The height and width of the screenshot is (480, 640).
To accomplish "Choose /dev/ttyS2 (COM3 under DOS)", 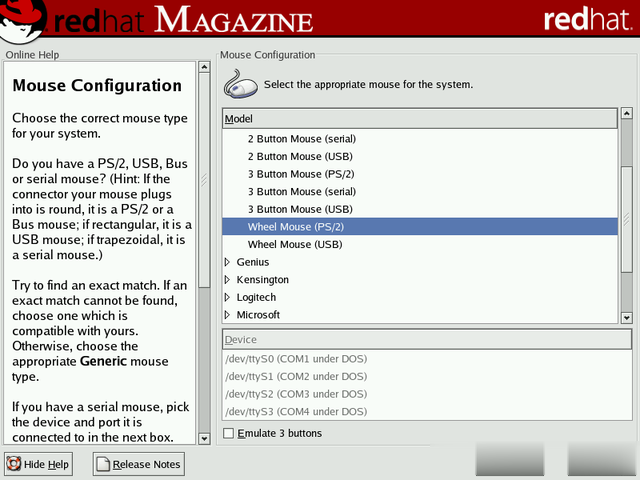I will [x=427, y=393].
